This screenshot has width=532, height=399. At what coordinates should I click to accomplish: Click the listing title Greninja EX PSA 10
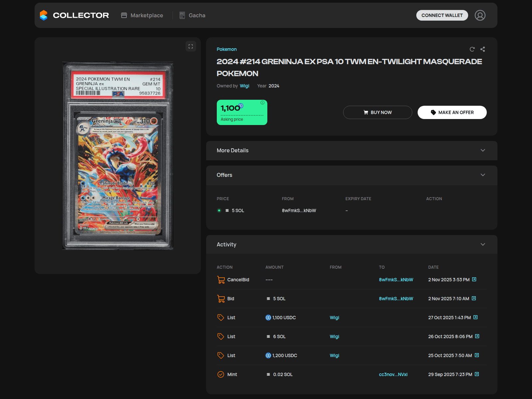[x=349, y=67]
